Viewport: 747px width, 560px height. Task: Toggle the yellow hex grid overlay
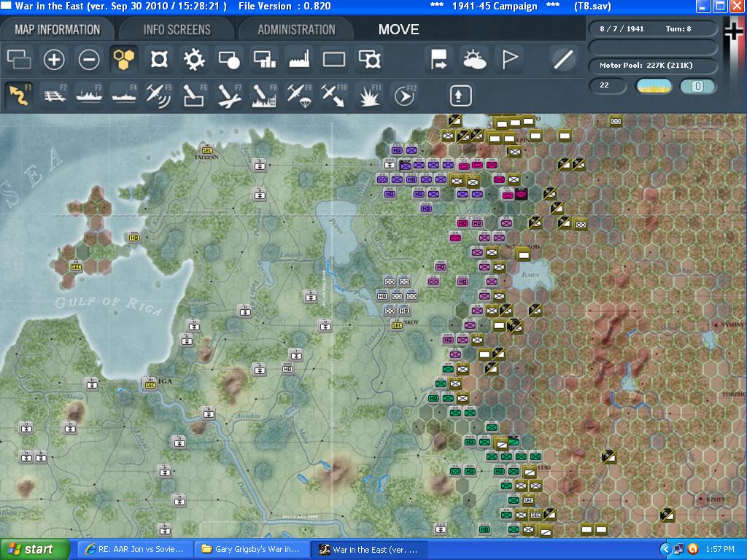[124, 60]
